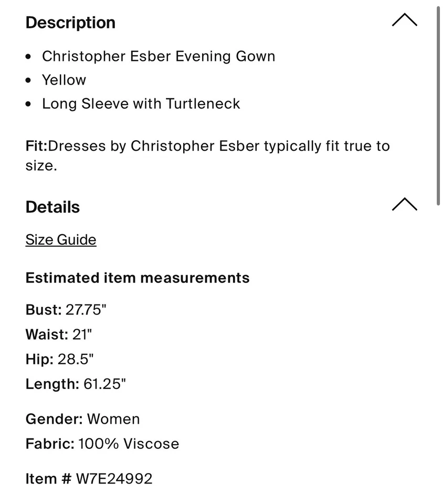Click the Details heading

52,207
